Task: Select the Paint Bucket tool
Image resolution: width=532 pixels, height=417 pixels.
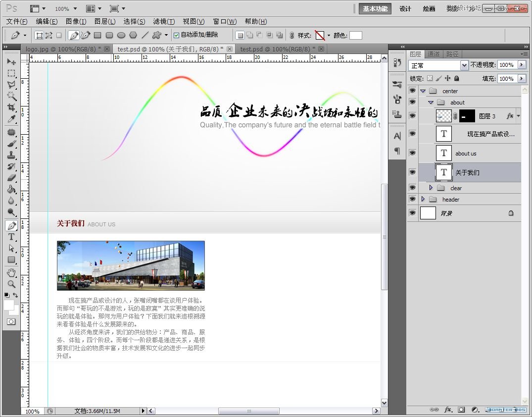Action: 11,189
